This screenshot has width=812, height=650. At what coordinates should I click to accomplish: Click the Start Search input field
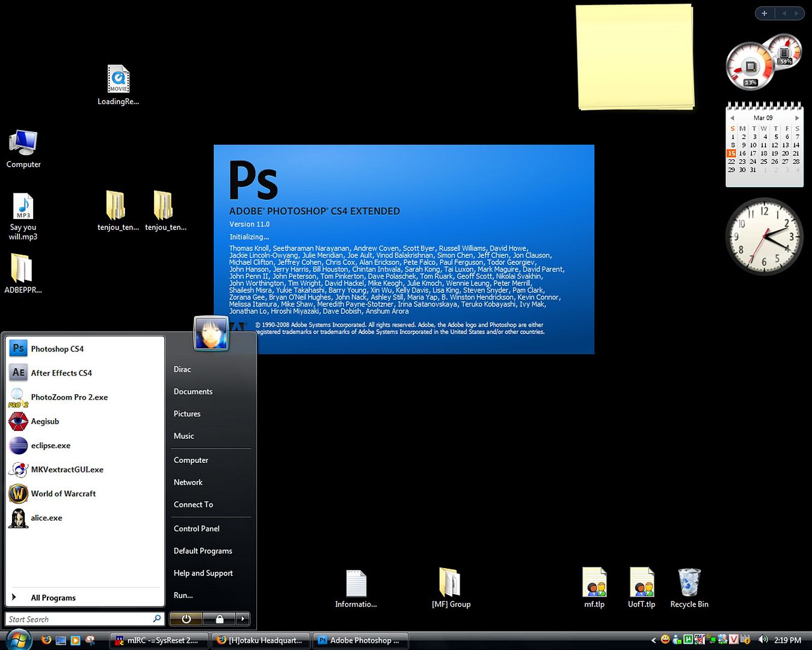[x=85, y=619]
